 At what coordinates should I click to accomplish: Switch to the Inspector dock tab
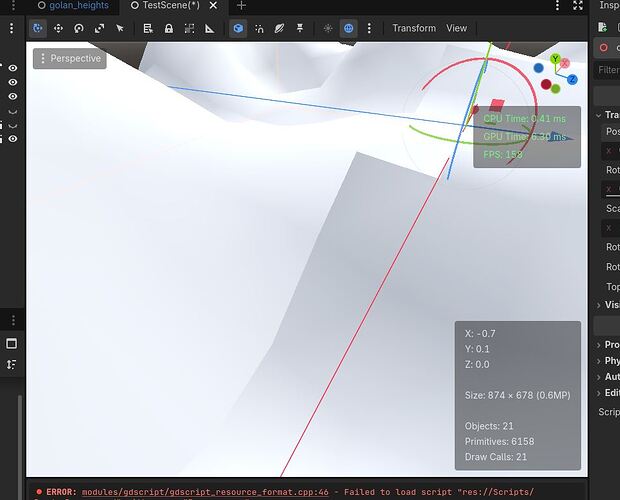click(609, 5)
